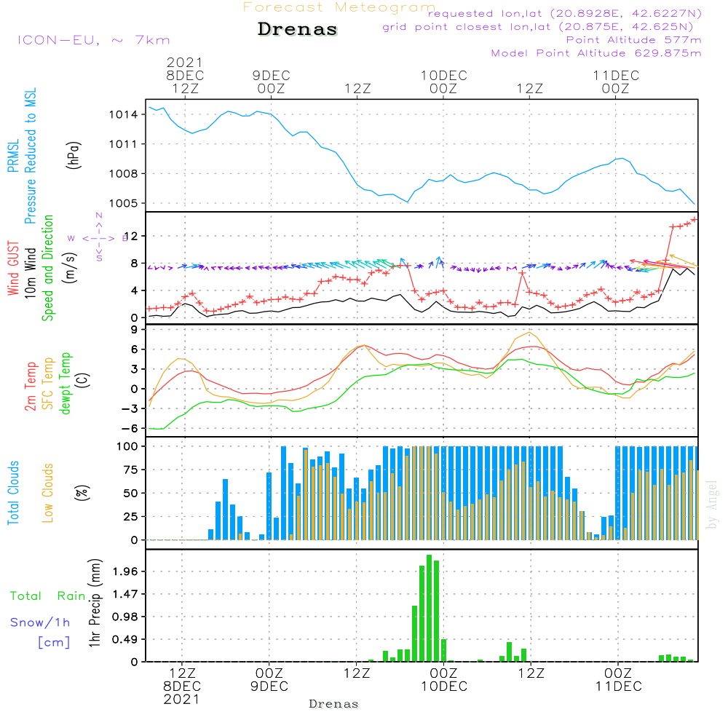
Task: Click the Total Clouds legend label
Action: [12, 493]
